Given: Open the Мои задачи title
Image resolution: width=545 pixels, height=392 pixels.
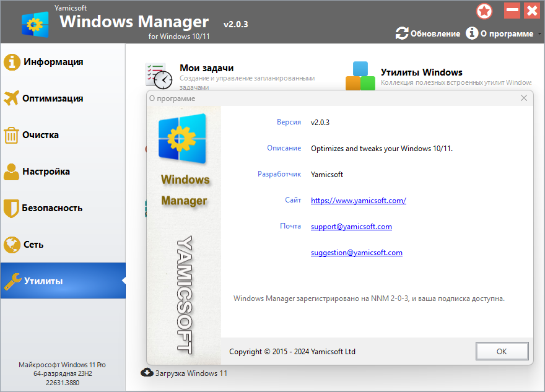Looking at the screenshot, I should pos(206,68).
